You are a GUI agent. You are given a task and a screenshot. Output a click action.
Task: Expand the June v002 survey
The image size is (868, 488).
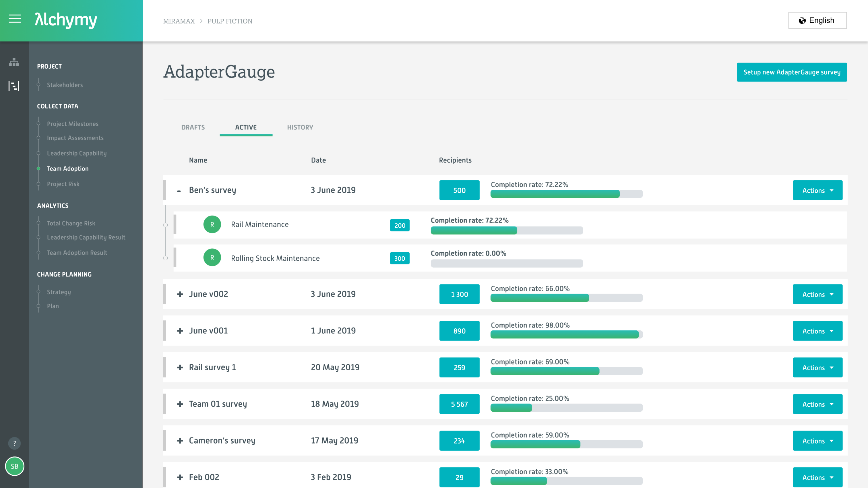pyautogui.click(x=180, y=294)
